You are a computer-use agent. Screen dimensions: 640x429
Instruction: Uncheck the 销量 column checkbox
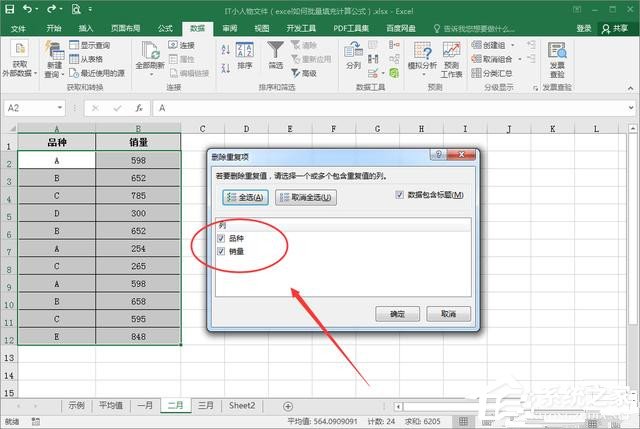tap(222, 252)
